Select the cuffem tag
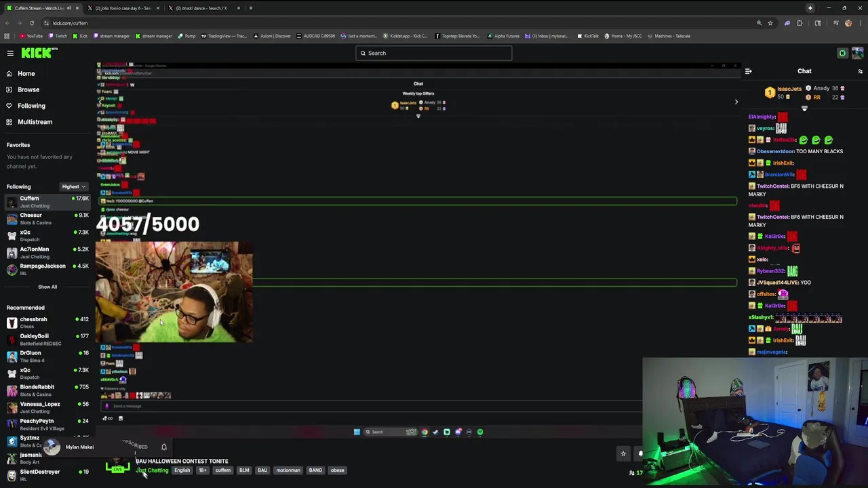The width and height of the screenshot is (868, 488). point(223,470)
